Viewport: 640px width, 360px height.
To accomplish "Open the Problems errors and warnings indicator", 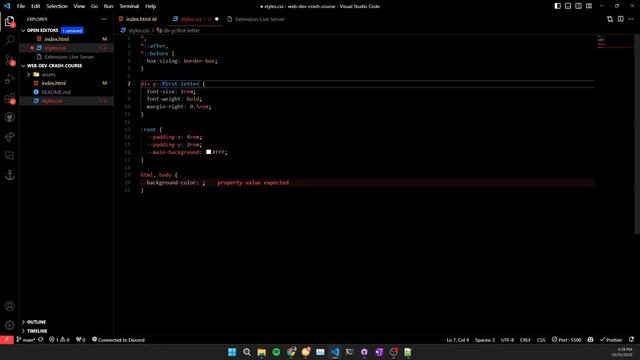I will tap(59, 340).
